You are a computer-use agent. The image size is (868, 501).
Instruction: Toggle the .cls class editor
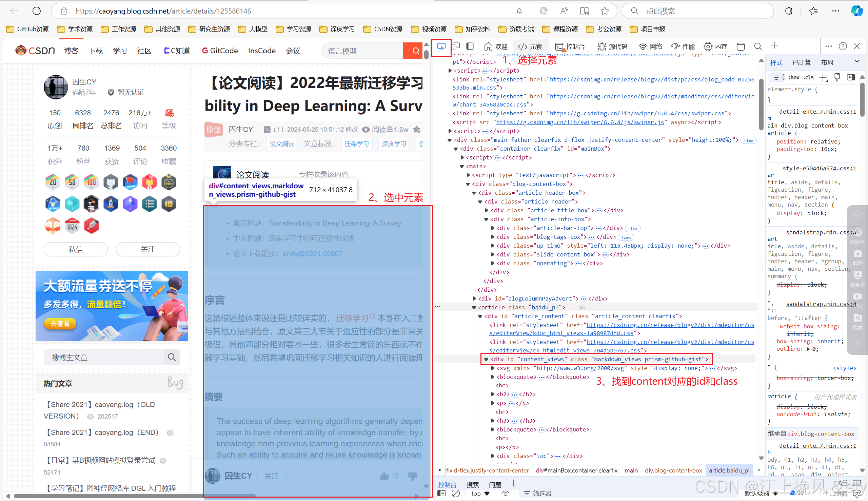point(809,77)
